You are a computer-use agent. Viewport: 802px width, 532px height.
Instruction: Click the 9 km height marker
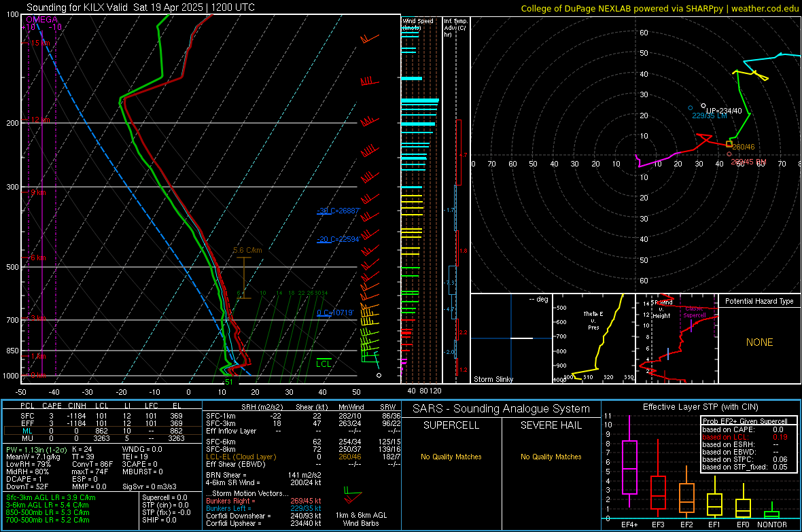coord(38,193)
